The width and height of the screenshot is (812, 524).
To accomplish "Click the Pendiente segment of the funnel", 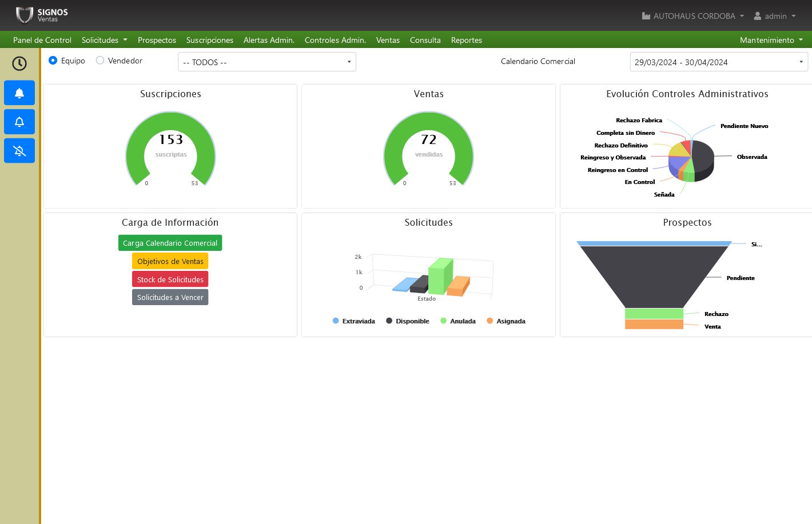I will (654, 275).
